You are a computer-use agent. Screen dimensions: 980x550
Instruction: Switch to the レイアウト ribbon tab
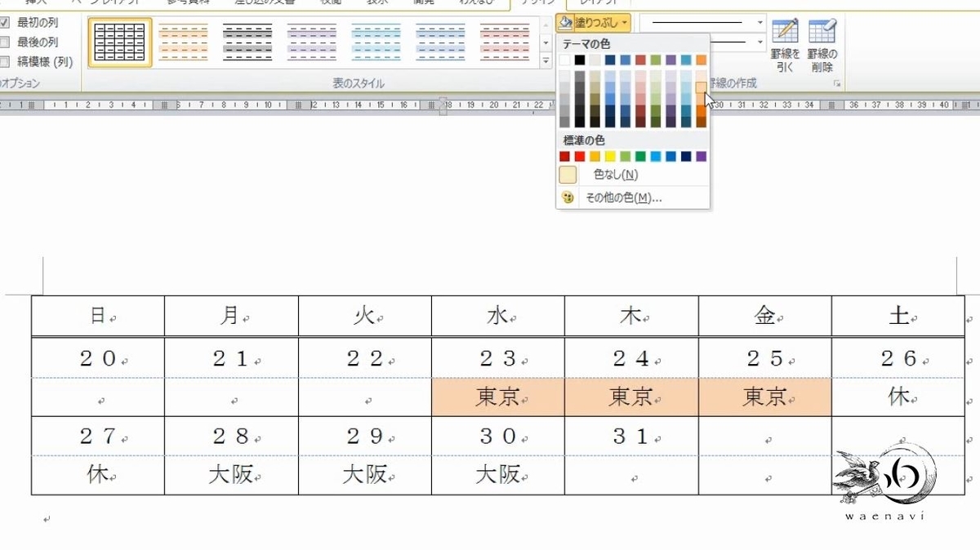(x=600, y=4)
